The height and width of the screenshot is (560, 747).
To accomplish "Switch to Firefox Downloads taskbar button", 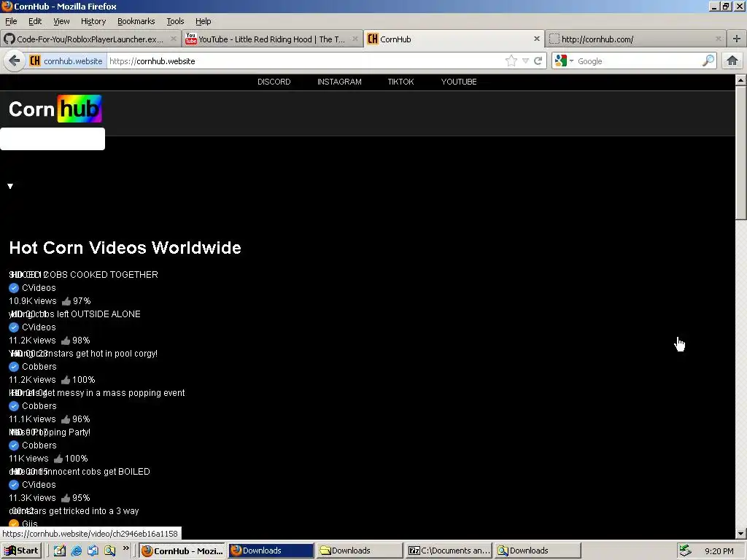I will pyautogui.click(x=271, y=551).
